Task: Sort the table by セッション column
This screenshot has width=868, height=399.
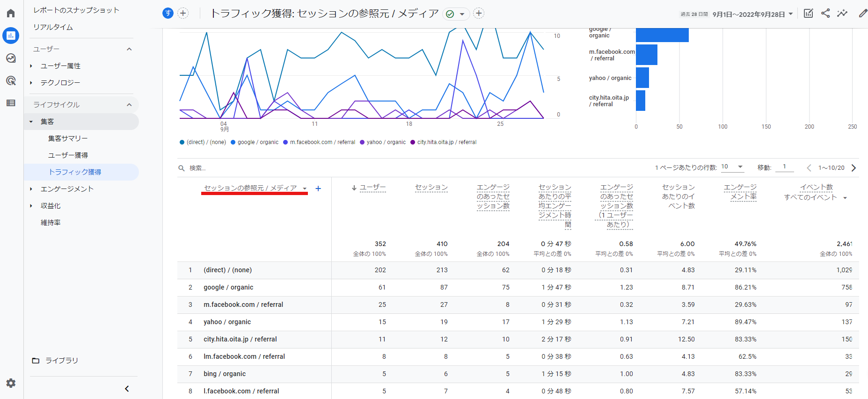Action: (x=431, y=188)
